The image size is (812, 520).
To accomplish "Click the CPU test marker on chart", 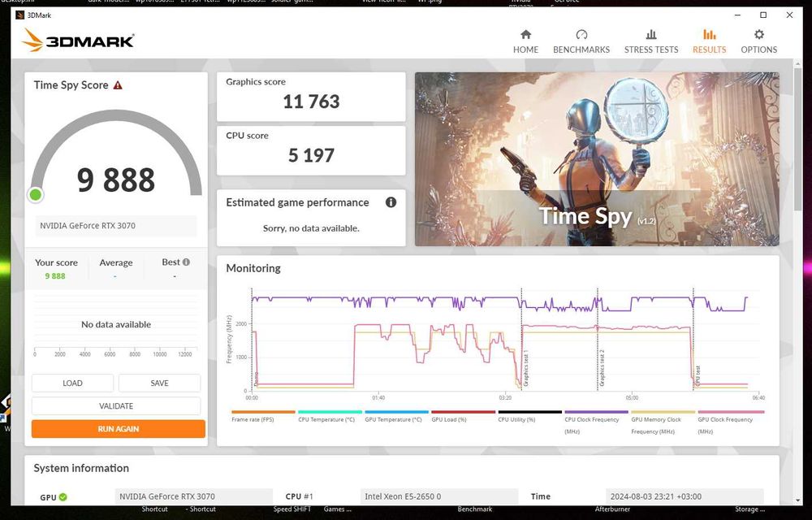I will (x=698, y=375).
